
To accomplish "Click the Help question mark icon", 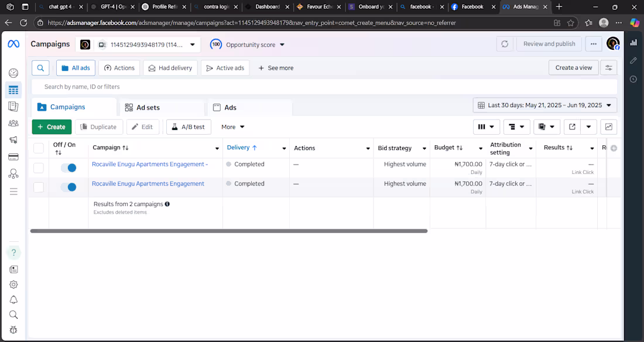I will (x=13, y=252).
